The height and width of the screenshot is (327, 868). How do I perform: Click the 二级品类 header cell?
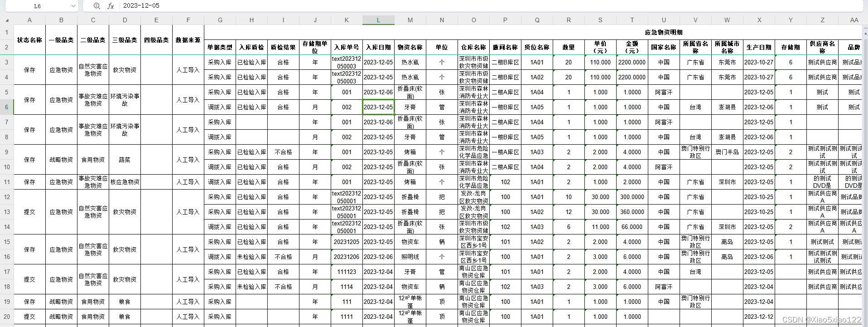[93, 40]
